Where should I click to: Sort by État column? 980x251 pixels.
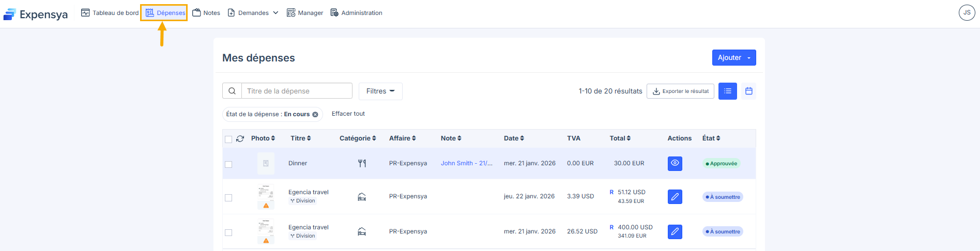[x=711, y=138]
